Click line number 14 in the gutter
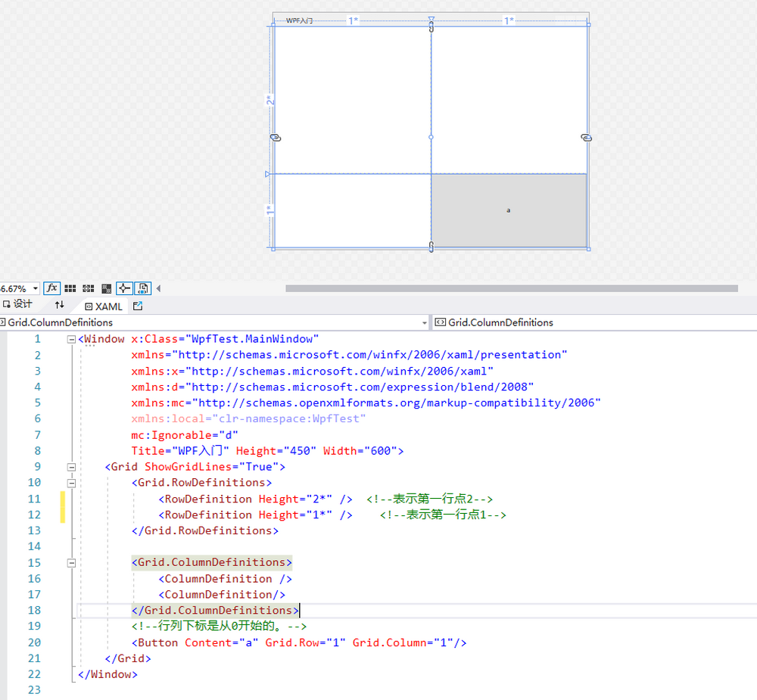The image size is (757, 700). coord(34,546)
